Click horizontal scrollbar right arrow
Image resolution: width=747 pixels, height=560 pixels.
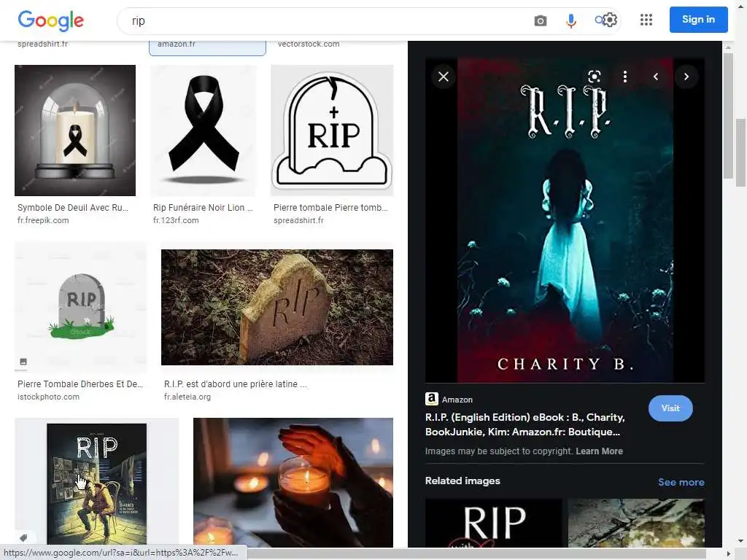[729, 554]
